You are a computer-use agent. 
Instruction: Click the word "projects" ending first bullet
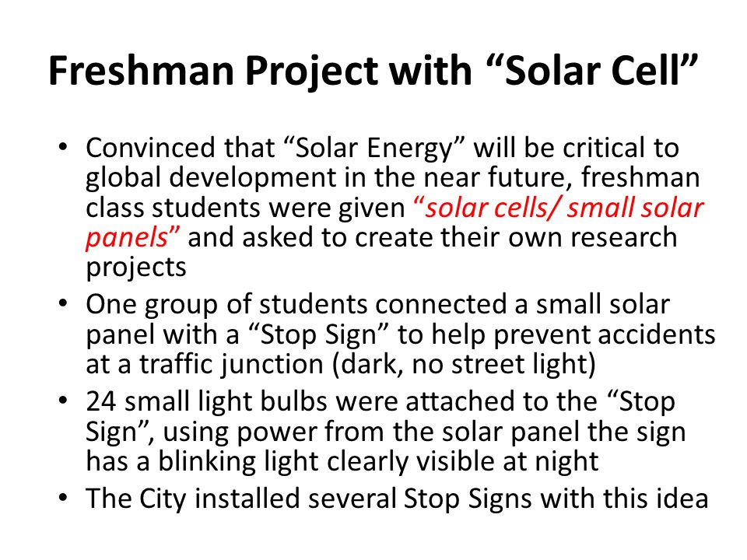tap(135, 268)
